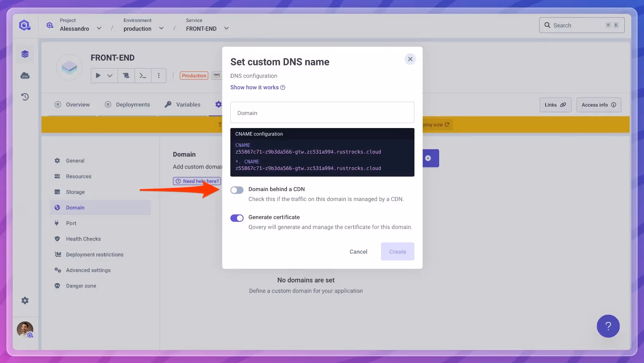The height and width of the screenshot is (363, 644).
Task: Open the Audit Logs history icon
Action: tap(25, 97)
